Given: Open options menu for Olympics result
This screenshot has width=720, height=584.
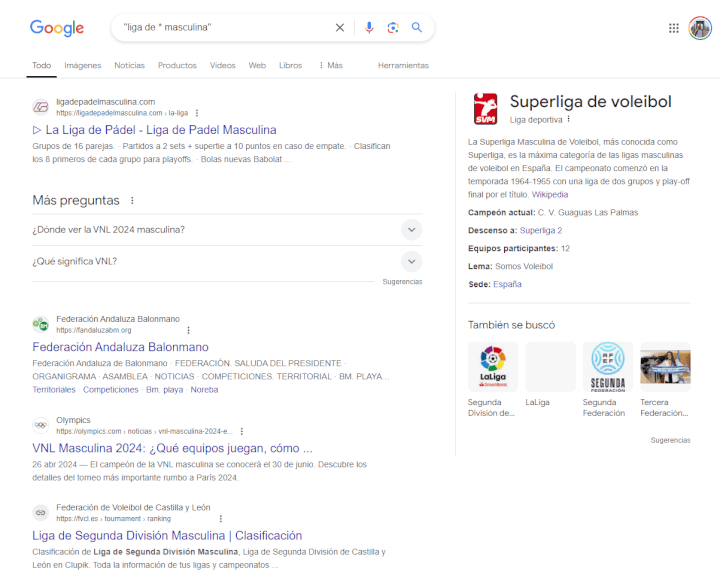Looking at the screenshot, I should pos(242,431).
